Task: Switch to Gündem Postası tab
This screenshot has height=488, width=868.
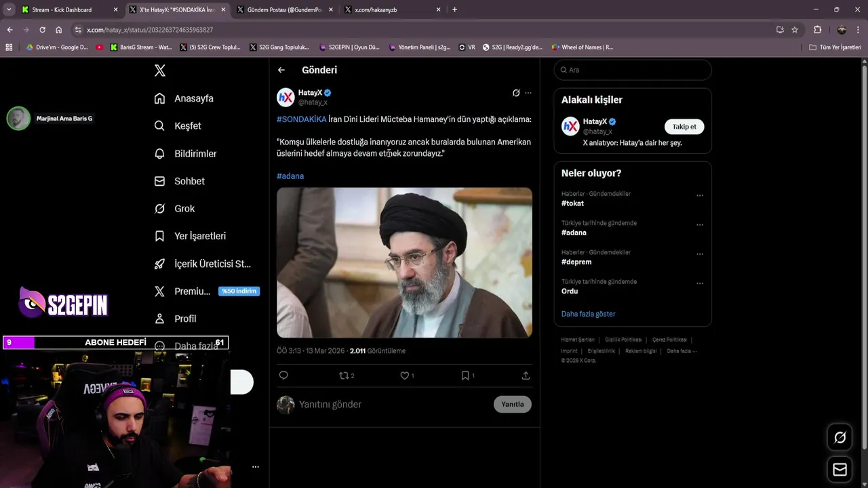Action: point(283,9)
